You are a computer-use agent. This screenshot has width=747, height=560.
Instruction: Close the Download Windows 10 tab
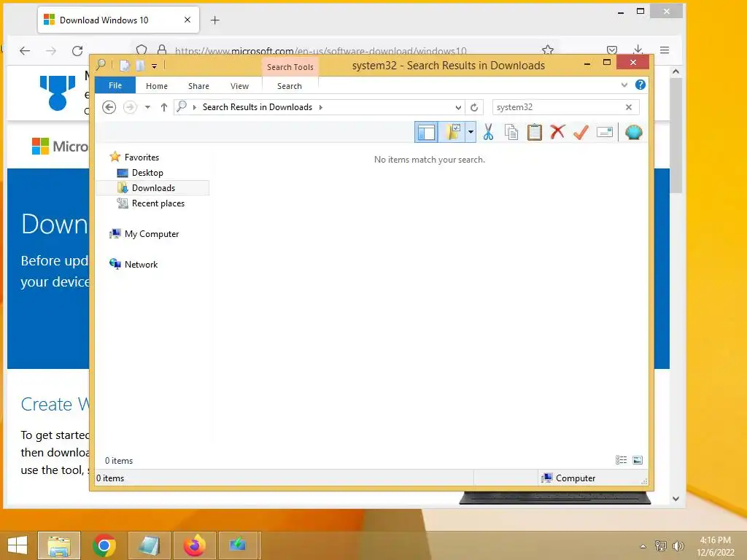187,20
